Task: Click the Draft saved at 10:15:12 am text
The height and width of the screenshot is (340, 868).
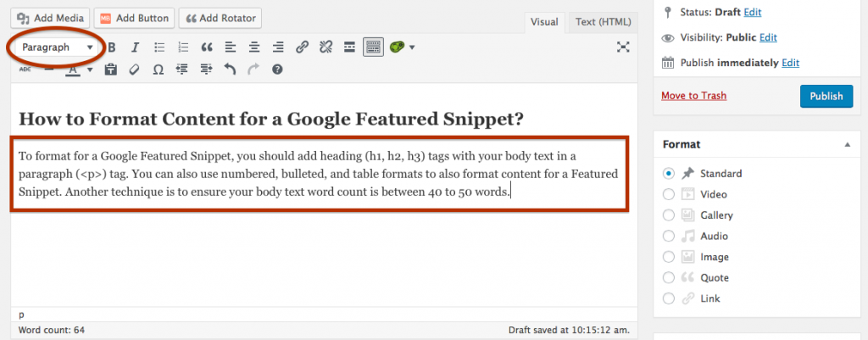Action: point(569,330)
